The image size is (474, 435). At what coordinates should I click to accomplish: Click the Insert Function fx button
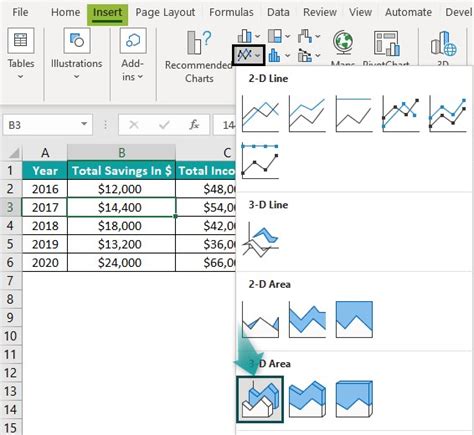[194, 125]
